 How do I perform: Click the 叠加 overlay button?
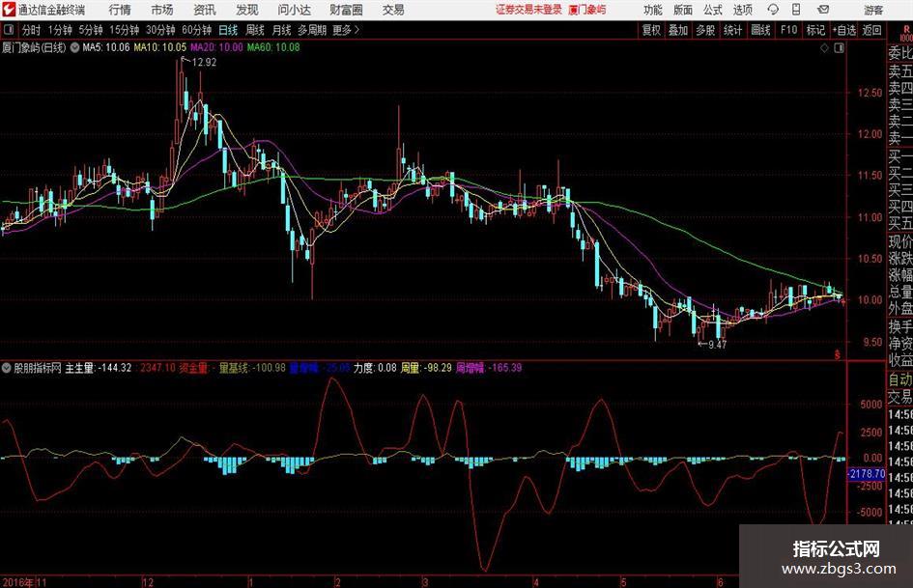678,30
